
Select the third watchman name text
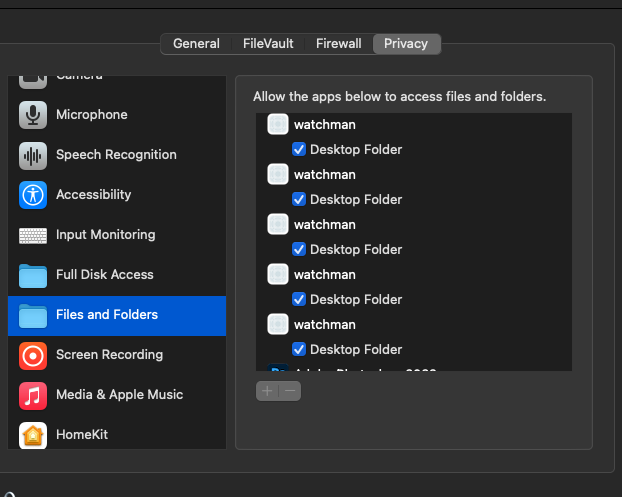(x=324, y=225)
